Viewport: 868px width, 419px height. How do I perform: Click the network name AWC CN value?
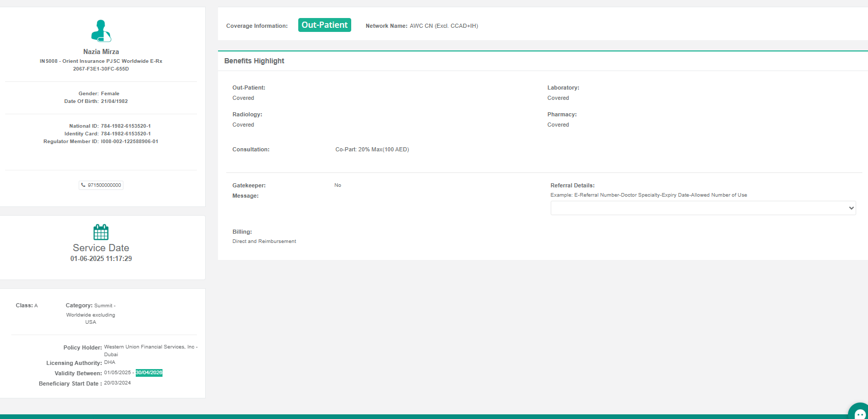[x=443, y=26]
